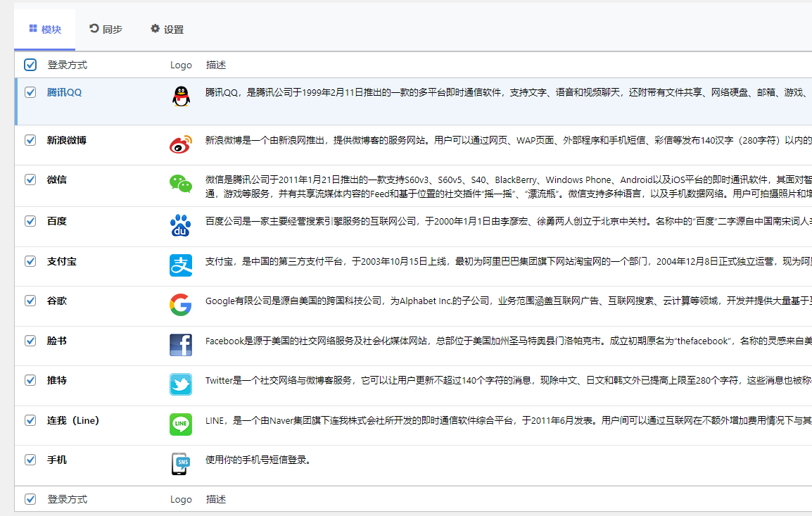Open the 设置 tab

click(x=167, y=30)
